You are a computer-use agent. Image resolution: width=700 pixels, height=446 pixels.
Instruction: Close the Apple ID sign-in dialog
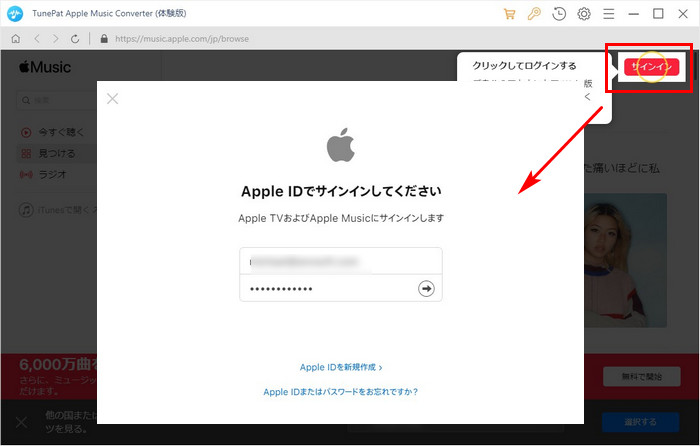tap(112, 99)
